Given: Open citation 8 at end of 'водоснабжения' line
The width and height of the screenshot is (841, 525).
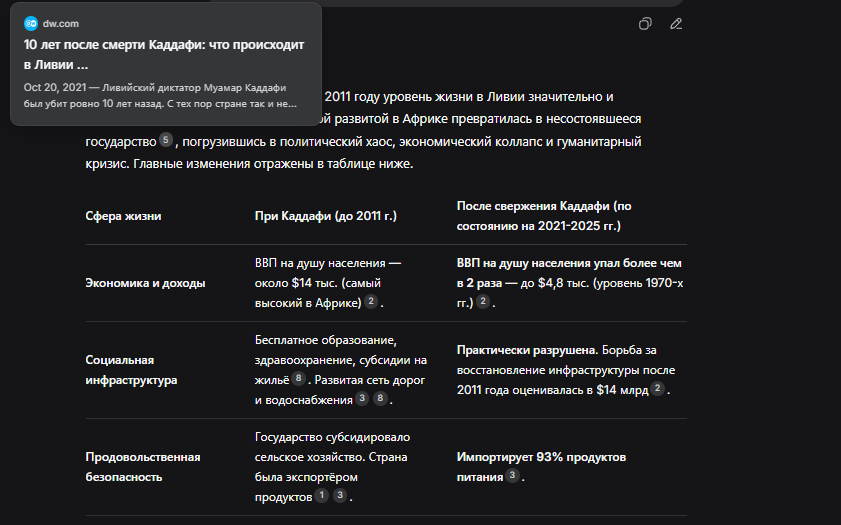Looking at the screenshot, I should click(x=380, y=399).
